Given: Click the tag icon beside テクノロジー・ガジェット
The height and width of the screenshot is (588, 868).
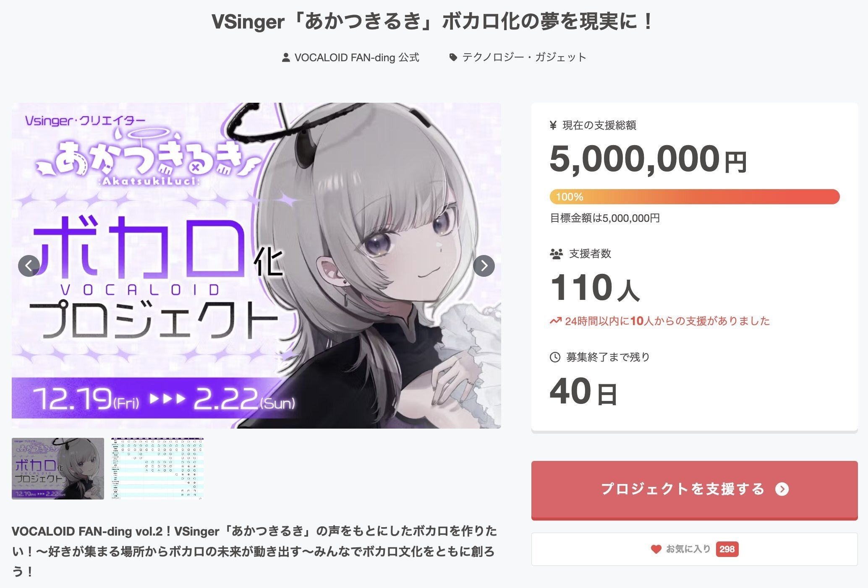Looking at the screenshot, I should [x=453, y=57].
